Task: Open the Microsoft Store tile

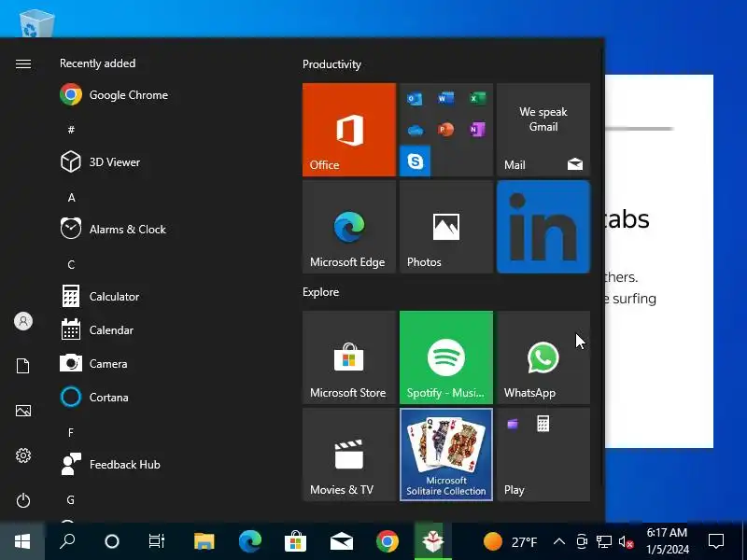Action: [349, 357]
